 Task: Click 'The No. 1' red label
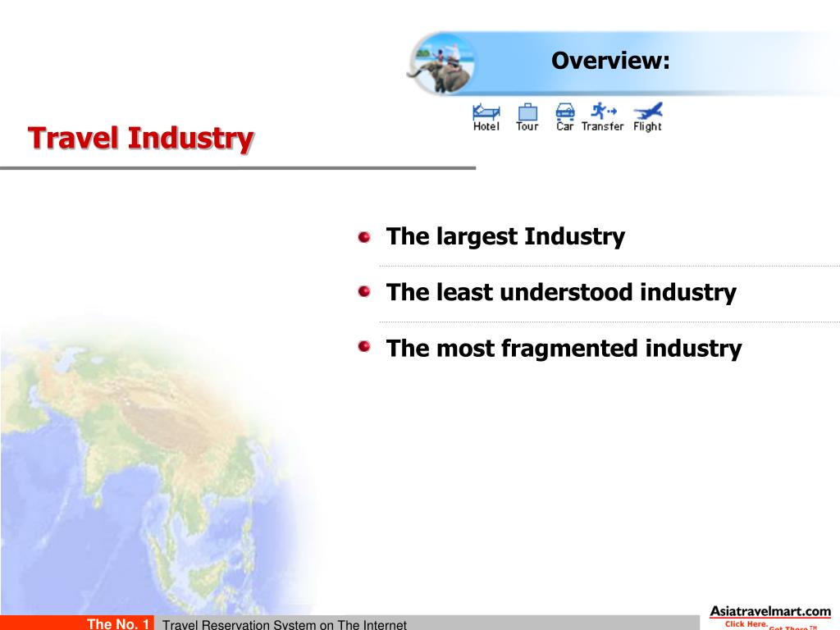(x=118, y=623)
